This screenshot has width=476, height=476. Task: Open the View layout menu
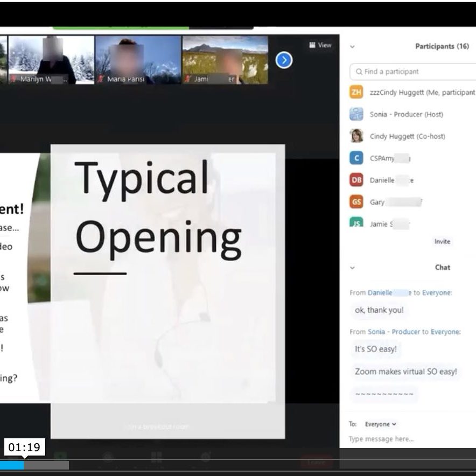pos(320,45)
